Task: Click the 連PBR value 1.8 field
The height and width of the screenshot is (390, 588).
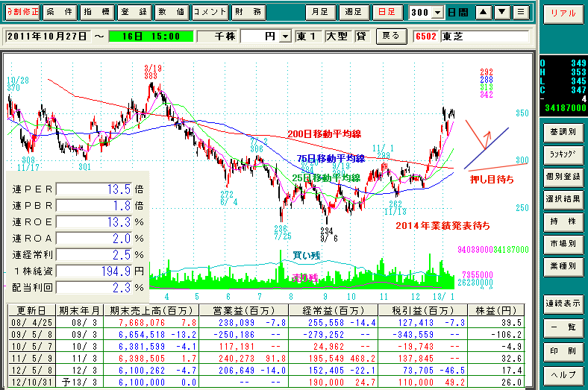Action: [95, 206]
